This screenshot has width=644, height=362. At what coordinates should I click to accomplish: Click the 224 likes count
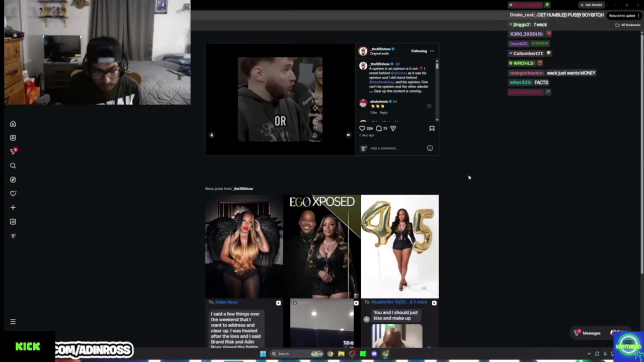coord(370,129)
